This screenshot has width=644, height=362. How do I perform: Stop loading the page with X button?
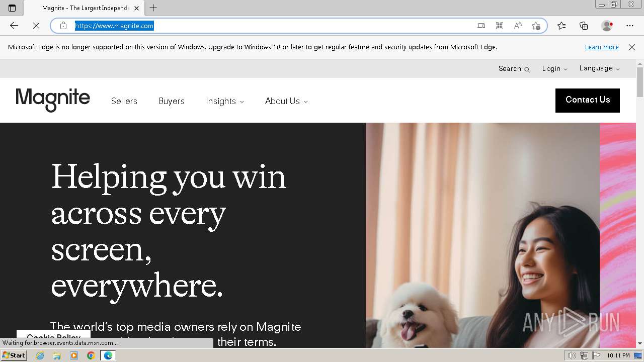pos(36,26)
